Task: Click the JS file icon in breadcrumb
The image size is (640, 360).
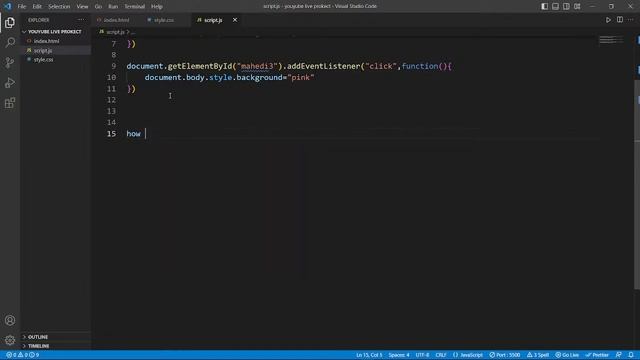Action: pyautogui.click(x=102, y=31)
